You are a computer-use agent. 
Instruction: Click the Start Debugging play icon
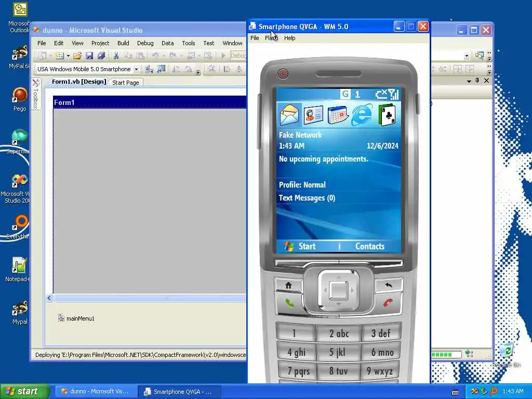coord(223,56)
